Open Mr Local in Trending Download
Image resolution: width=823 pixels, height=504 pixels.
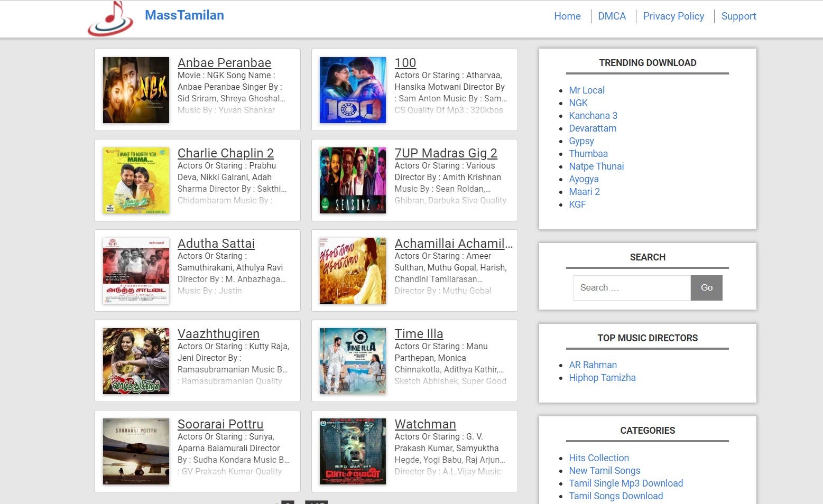coord(587,90)
